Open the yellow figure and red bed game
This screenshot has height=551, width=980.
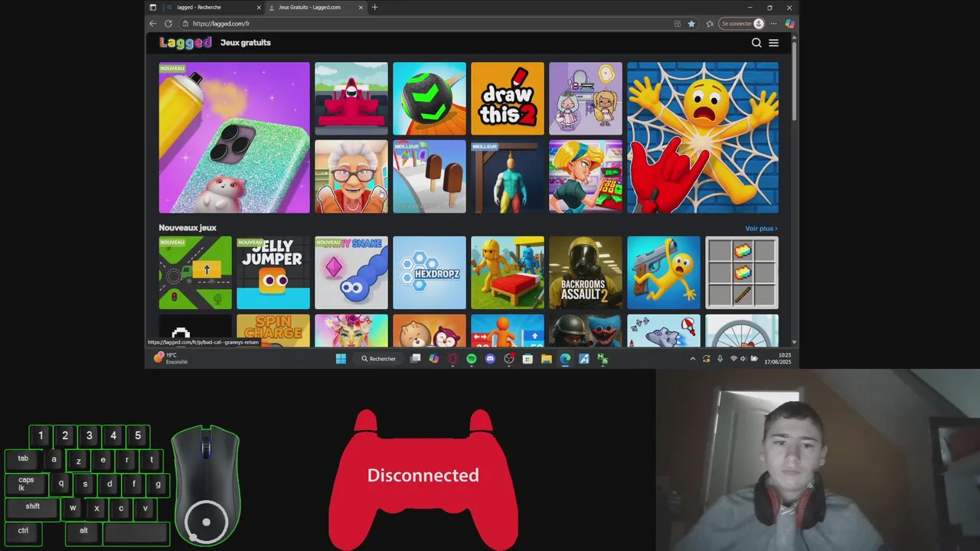pyautogui.click(x=508, y=272)
